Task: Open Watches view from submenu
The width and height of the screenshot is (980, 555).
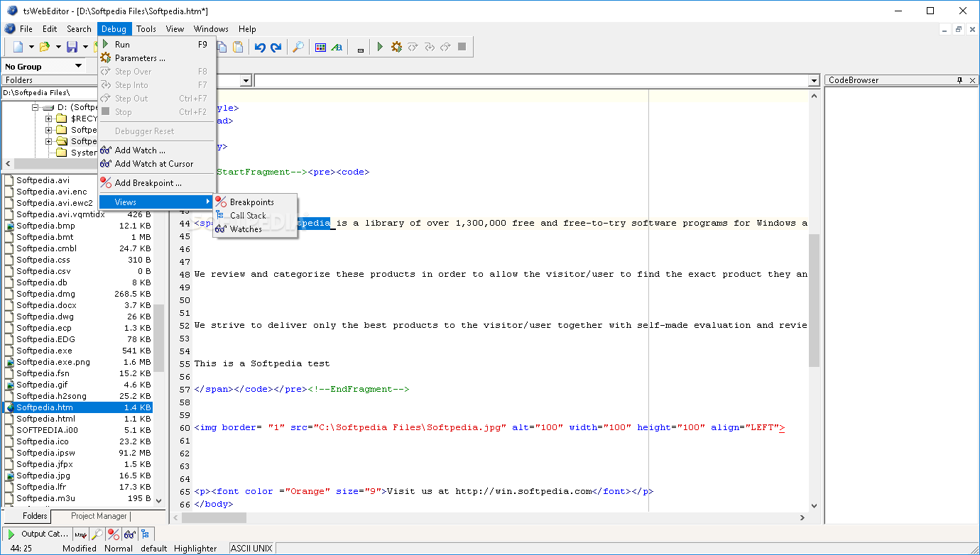Action: (x=255, y=229)
